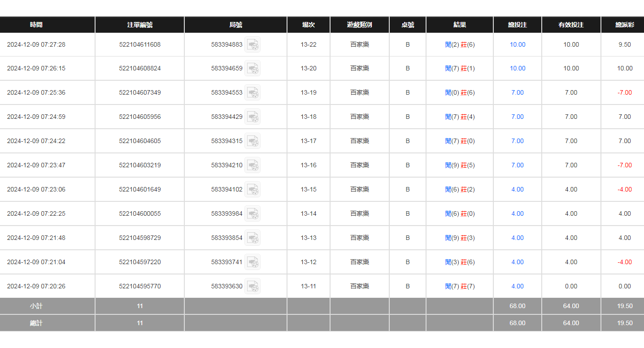Click the replay icon next to 583393984

tap(252, 214)
